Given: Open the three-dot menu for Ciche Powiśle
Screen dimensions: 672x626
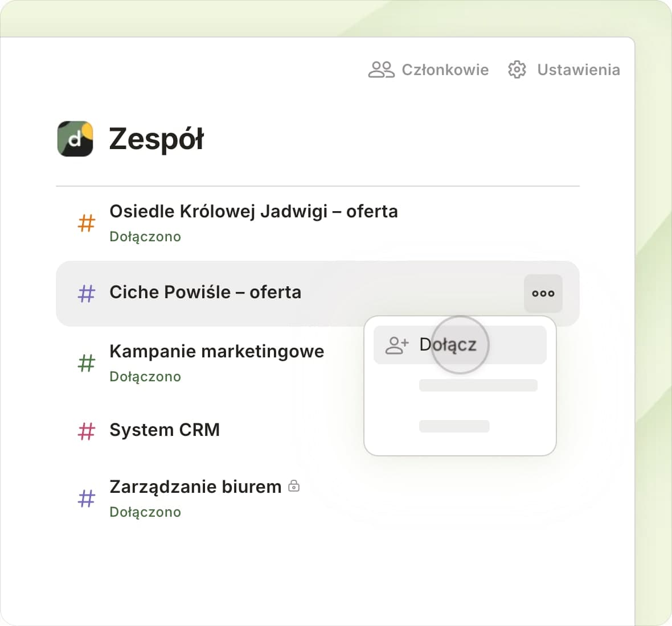Looking at the screenshot, I should click(x=543, y=294).
